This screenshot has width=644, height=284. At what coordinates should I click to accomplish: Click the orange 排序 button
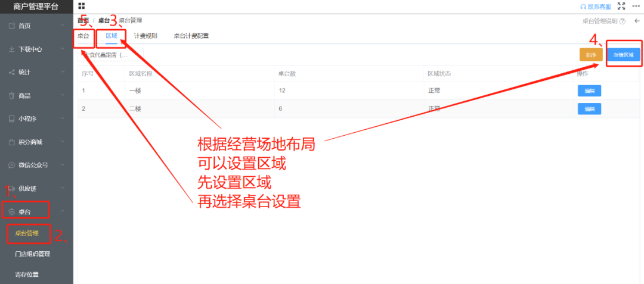591,55
